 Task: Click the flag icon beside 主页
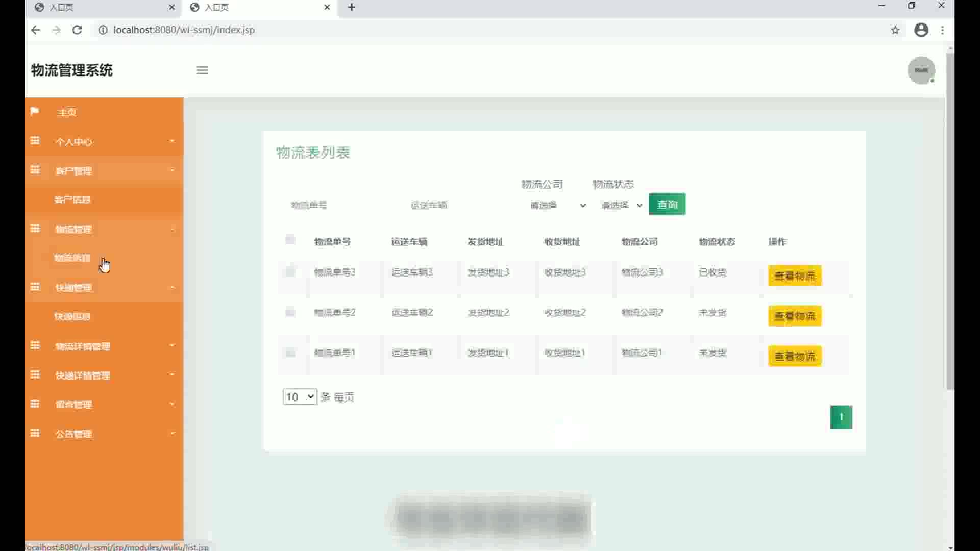(35, 111)
